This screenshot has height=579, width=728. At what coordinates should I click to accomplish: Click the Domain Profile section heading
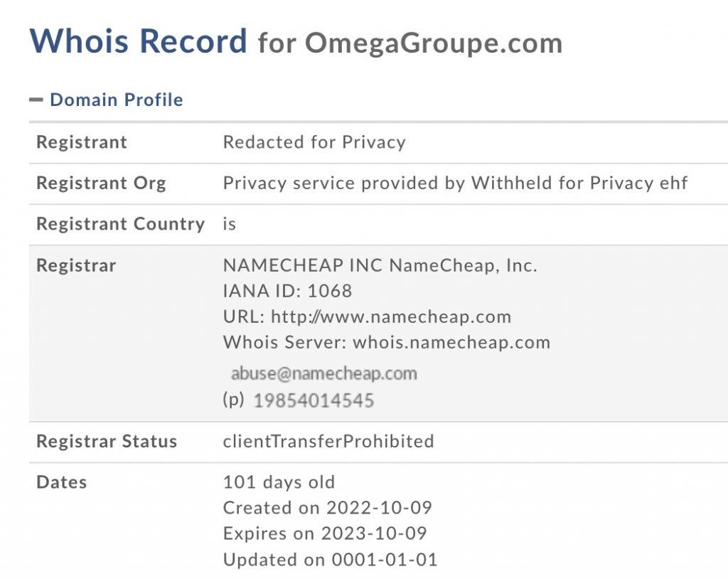[116, 100]
